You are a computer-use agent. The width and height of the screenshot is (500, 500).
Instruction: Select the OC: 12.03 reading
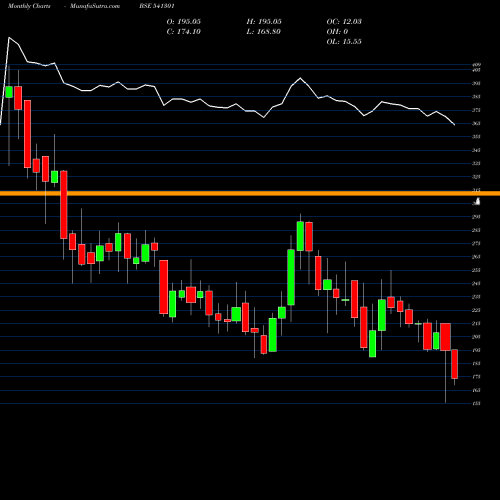[x=344, y=22]
